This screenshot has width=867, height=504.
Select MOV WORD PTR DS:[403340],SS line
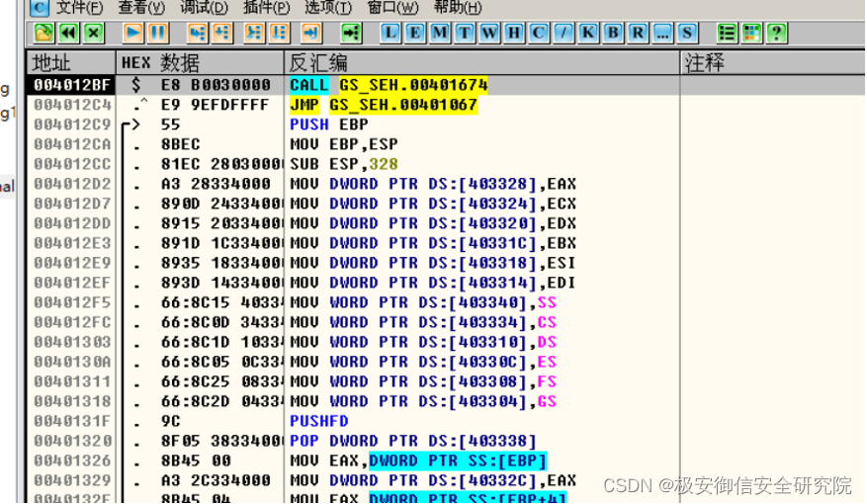(x=423, y=302)
